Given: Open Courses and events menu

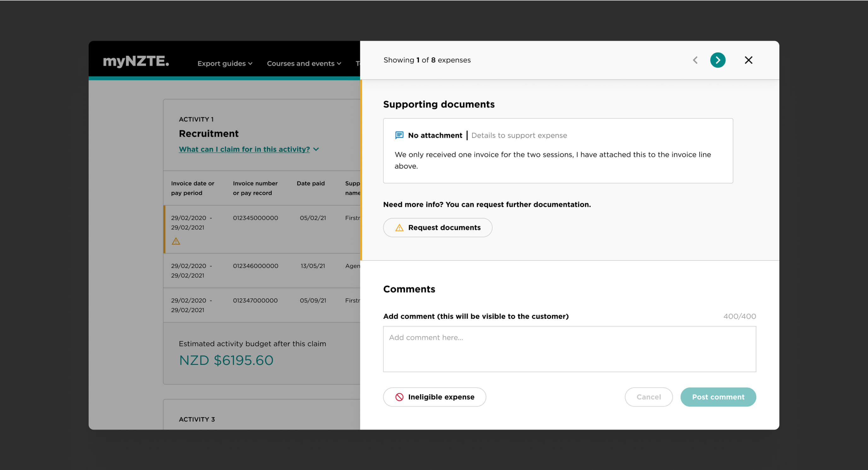Looking at the screenshot, I should (304, 63).
